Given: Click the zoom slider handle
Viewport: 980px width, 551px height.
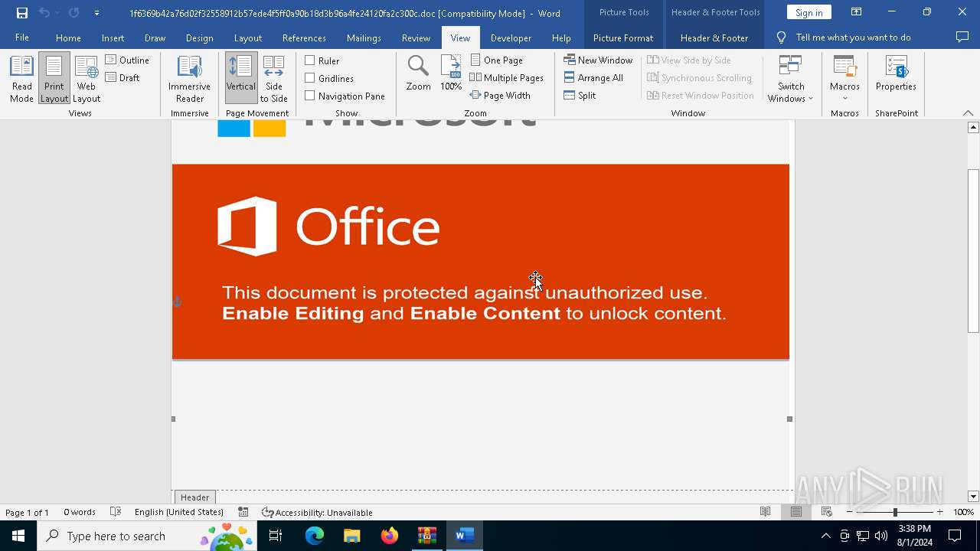Looking at the screenshot, I should (895, 512).
